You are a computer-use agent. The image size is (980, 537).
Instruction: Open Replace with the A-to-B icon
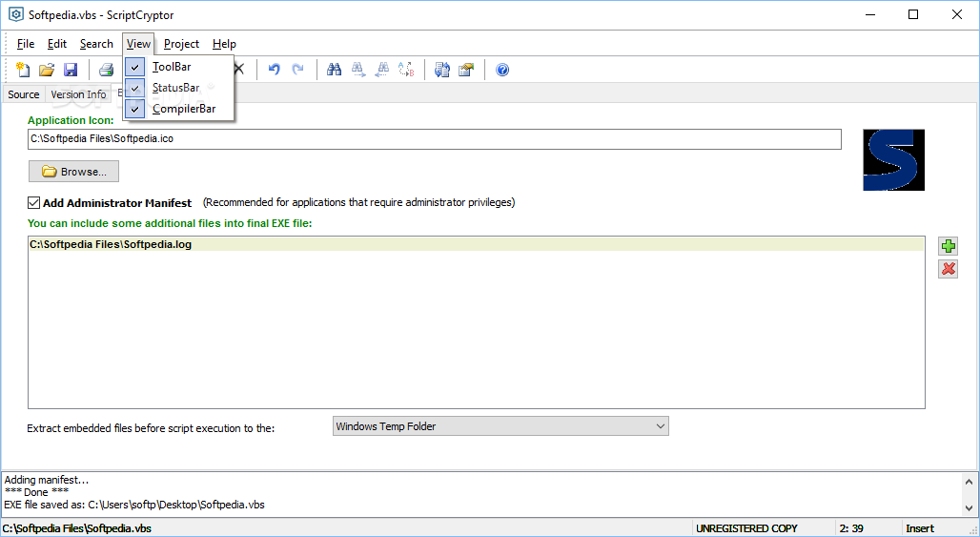(x=406, y=70)
